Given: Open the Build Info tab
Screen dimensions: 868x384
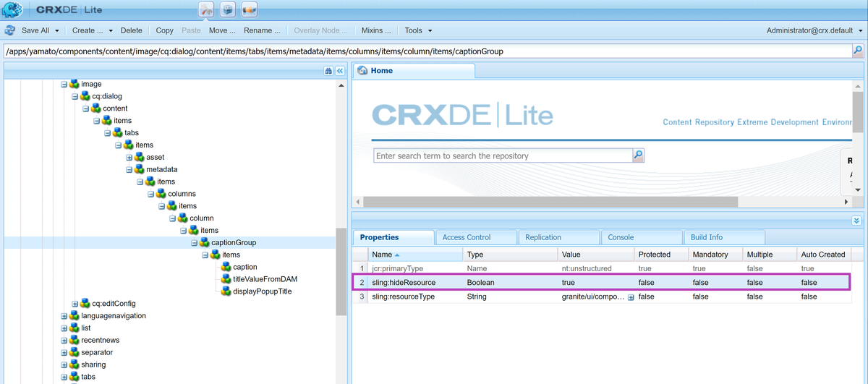Looking at the screenshot, I should [724, 237].
